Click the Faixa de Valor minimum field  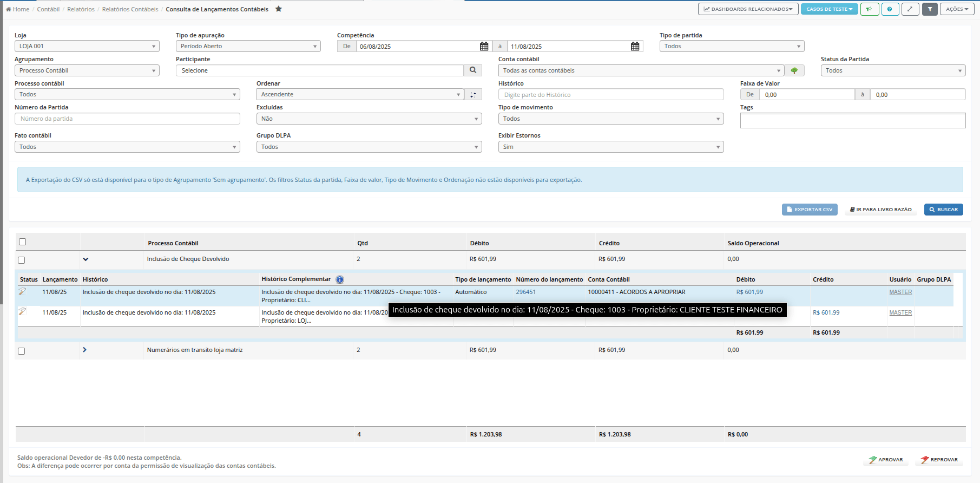(807, 95)
